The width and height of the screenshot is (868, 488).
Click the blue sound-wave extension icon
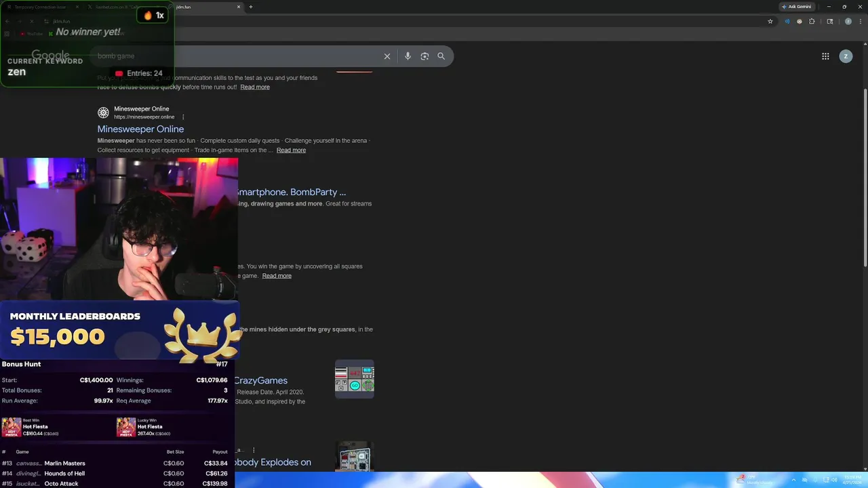click(x=787, y=21)
